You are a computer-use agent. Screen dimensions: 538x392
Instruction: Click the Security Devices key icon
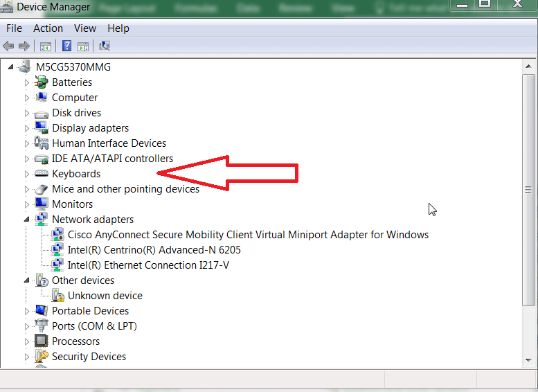pos(41,356)
